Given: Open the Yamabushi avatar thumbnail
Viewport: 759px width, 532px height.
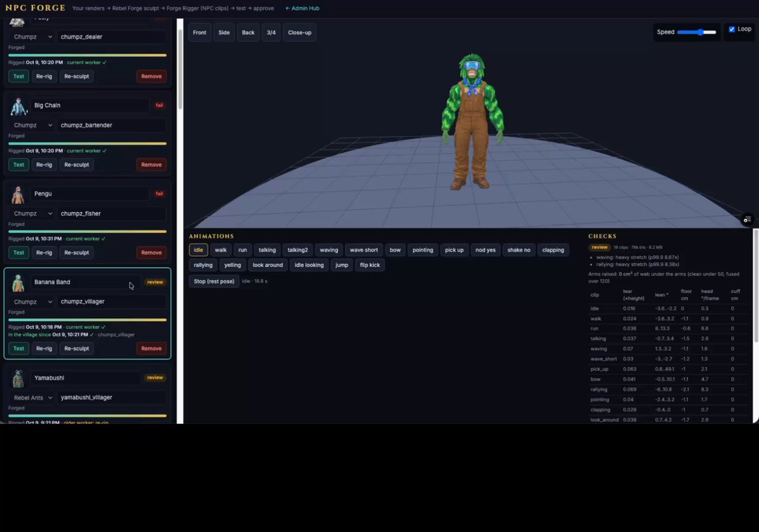Looking at the screenshot, I should pyautogui.click(x=18, y=379).
